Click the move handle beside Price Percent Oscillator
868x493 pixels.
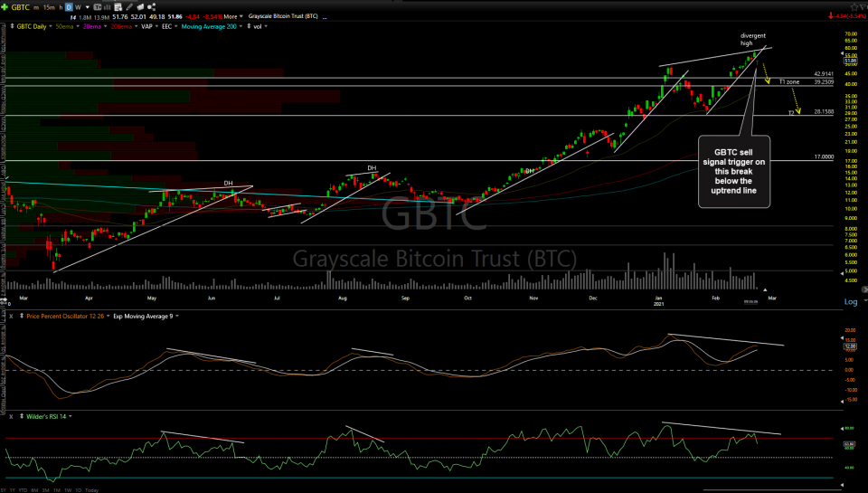click(x=21, y=316)
